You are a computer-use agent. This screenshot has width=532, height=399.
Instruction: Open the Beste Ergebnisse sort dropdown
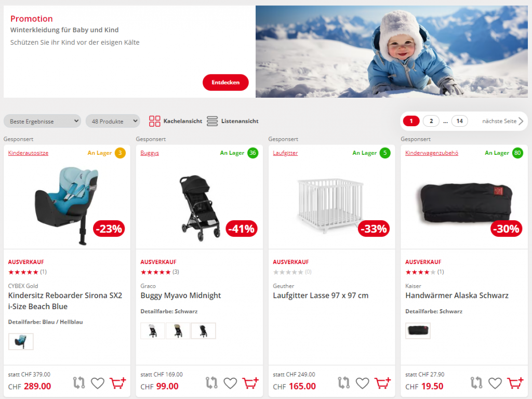[x=43, y=121]
